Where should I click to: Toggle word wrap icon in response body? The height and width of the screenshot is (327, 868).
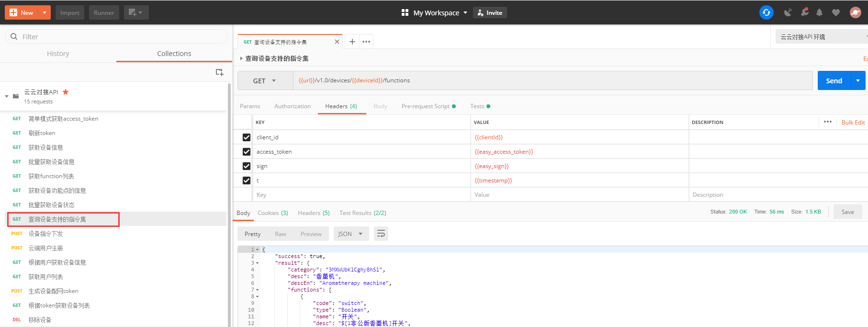[381, 234]
